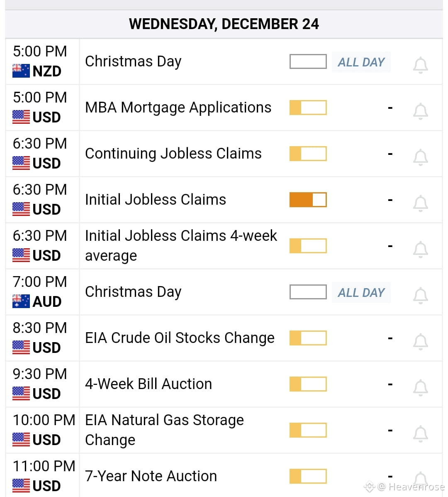Set reminder bell for AUD Christmas Day
Viewport: 448px width, 497px height.
click(421, 295)
